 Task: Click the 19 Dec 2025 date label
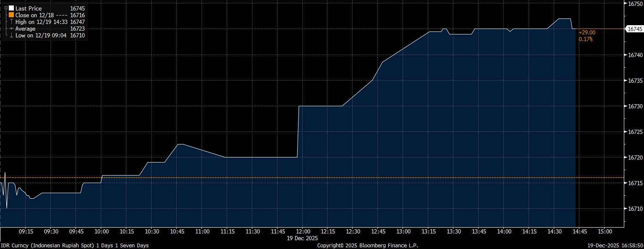pyautogui.click(x=303, y=238)
